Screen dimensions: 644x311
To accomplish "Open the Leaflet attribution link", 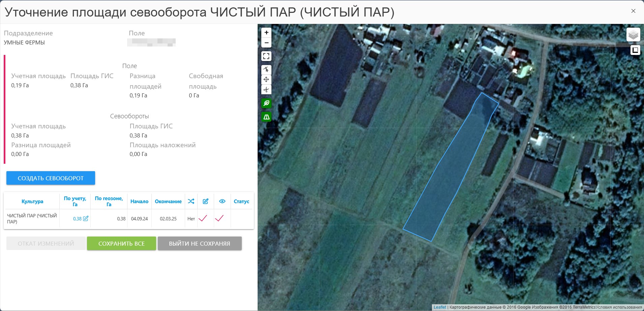I will (440, 307).
